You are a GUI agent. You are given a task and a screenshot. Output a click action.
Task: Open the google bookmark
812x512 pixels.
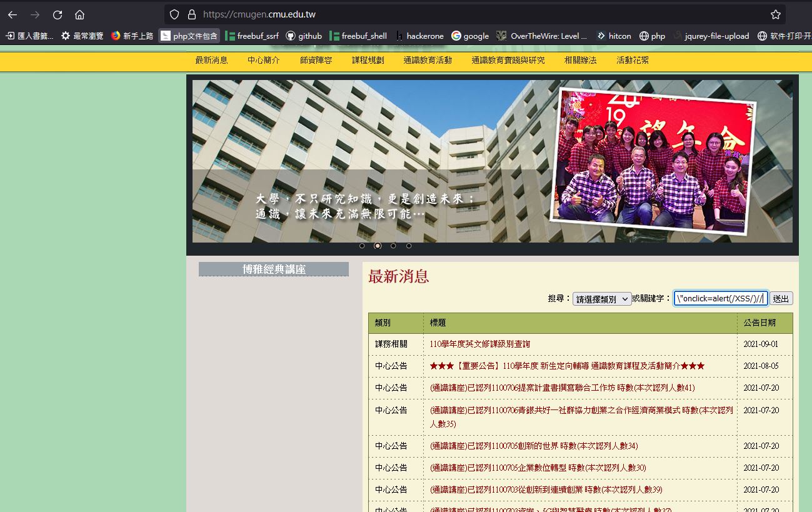point(470,36)
